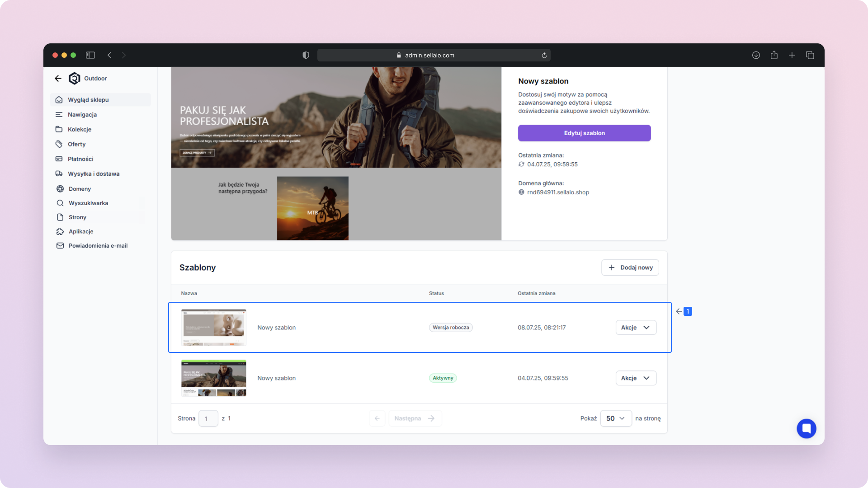Click the privacy shield icon

(x=306, y=55)
